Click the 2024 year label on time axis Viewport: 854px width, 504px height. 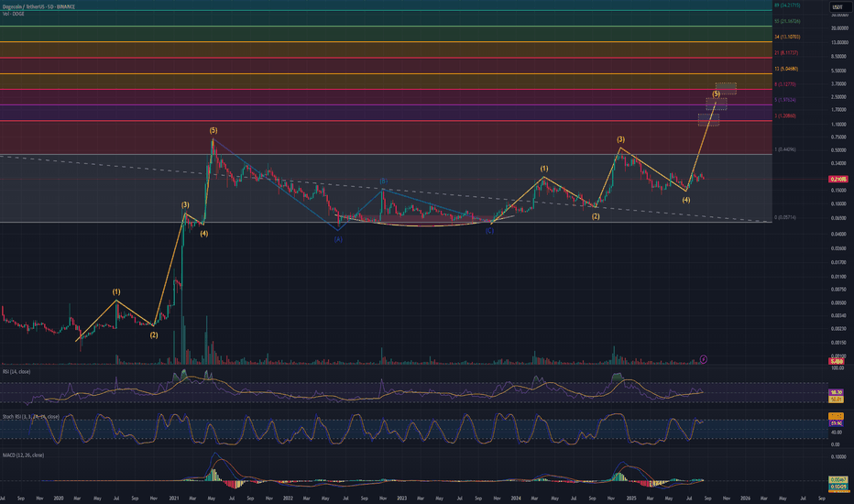coord(516,498)
